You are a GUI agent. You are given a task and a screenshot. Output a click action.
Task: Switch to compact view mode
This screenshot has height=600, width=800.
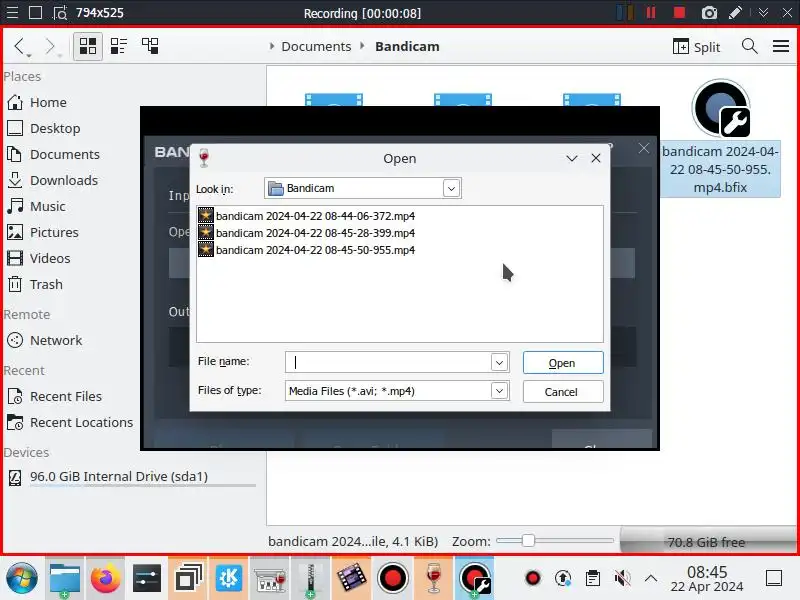pyautogui.click(x=119, y=46)
